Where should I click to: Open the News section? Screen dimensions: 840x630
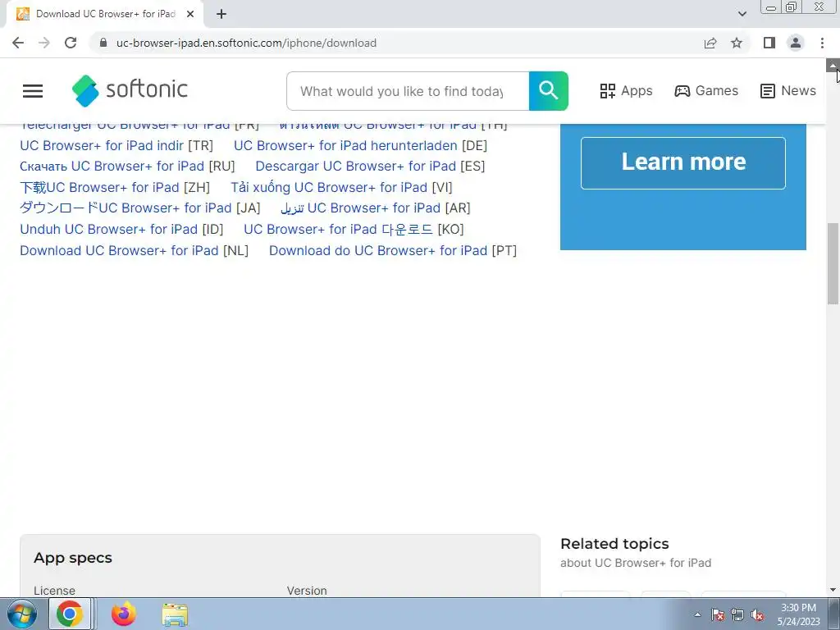[x=788, y=90]
